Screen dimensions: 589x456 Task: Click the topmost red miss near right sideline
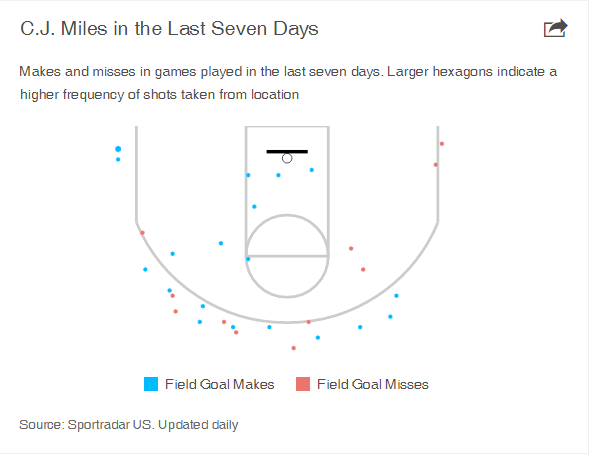click(x=442, y=144)
